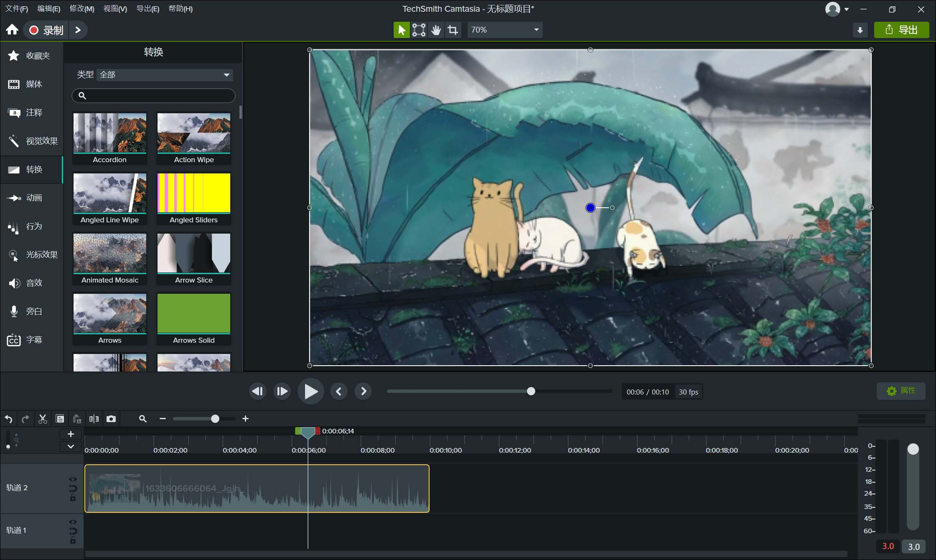Select the arrow Edit mode tool
Screen dimensions: 936x560
pyautogui.click(x=402, y=30)
